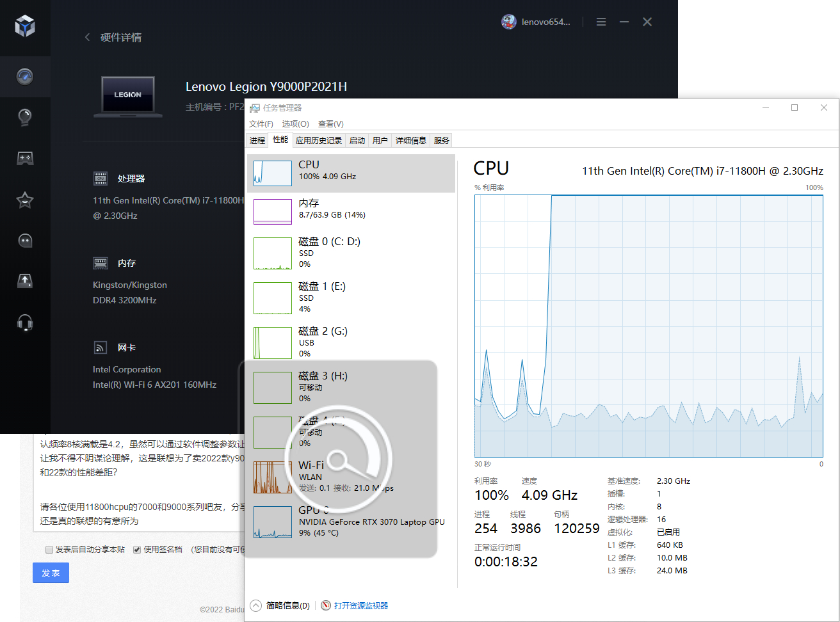The image size is (840, 622).
Task: Click the CPU mini graph thumbnail
Action: [273, 173]
